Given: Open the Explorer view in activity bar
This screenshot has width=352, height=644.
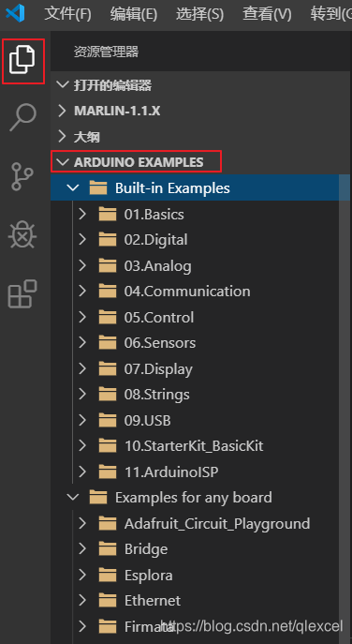Looking at the screenshot, I should 22,60.
